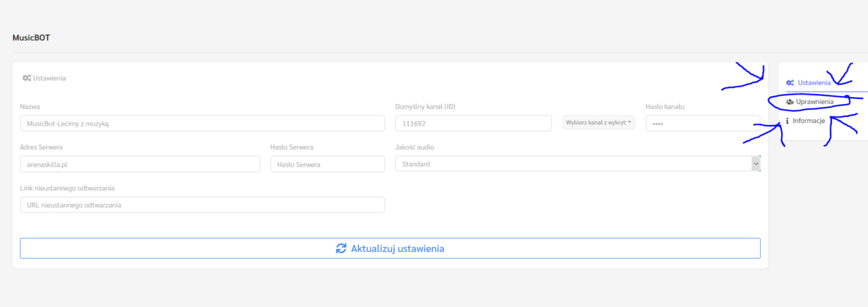The height and width of the screenshot is (307, 868).
Task: Open the Wybierz kanał z wykrytych dropdown
Action: (x=598, y=123)
